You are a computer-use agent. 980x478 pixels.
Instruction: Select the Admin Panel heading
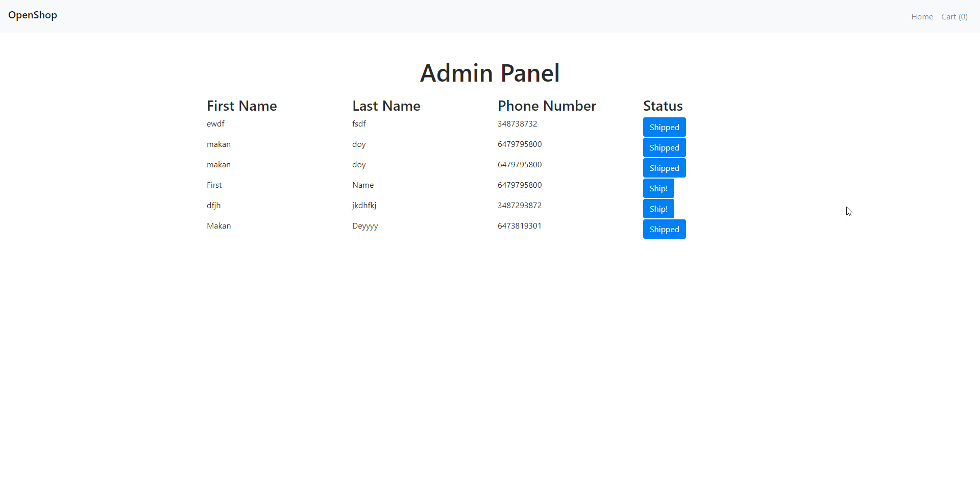pos(490,73)
